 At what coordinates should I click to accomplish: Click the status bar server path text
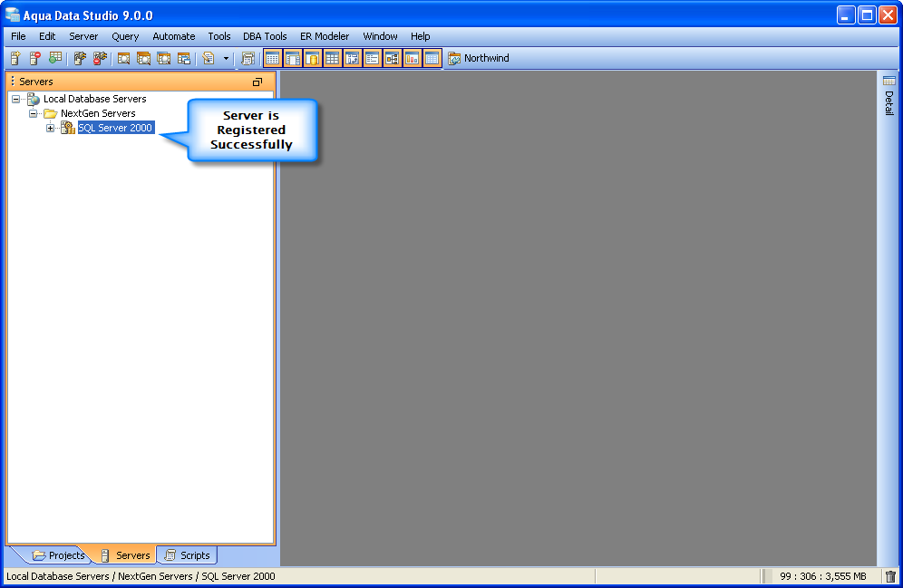[141, 576]
